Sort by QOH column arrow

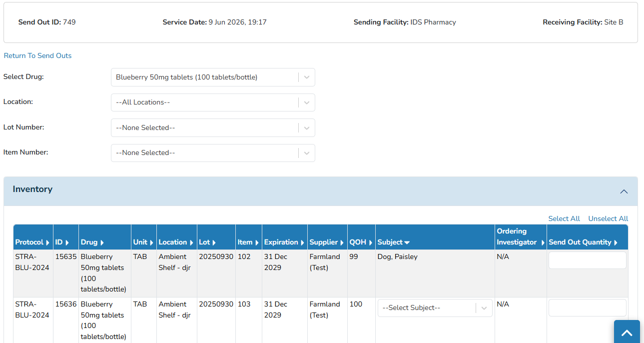pyautogui.click(x=371, y=242)
